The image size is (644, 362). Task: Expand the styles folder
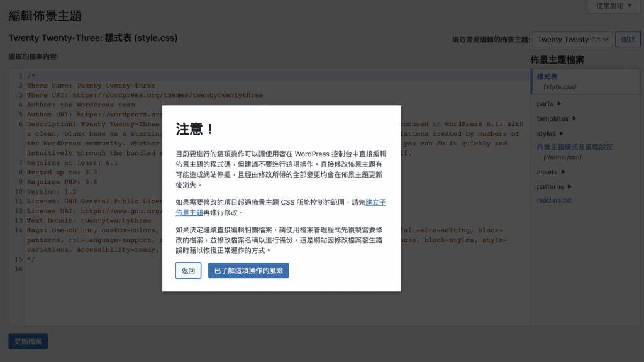pos(550,133)
